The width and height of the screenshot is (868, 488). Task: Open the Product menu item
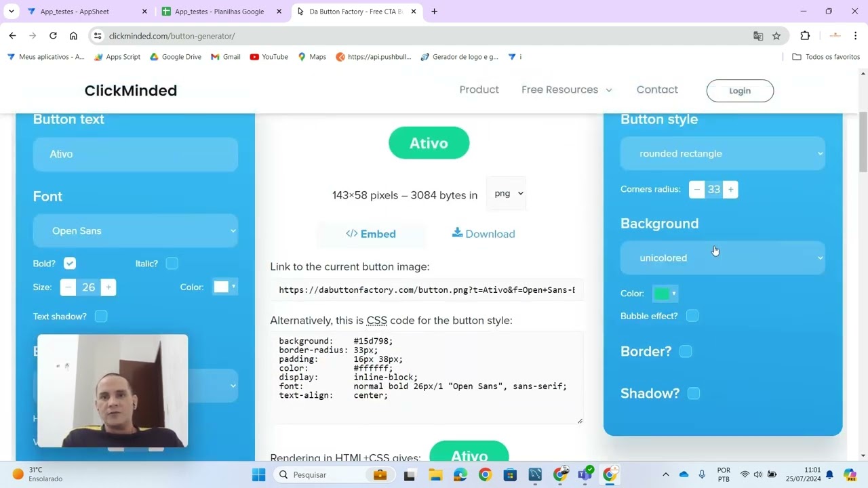(479, 89)
